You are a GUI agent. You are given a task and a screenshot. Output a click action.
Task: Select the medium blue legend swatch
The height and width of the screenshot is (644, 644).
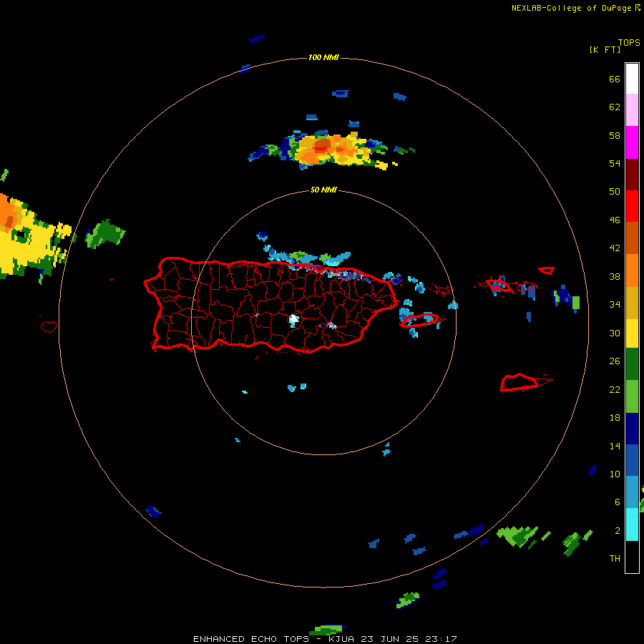(x=632, y=460)
